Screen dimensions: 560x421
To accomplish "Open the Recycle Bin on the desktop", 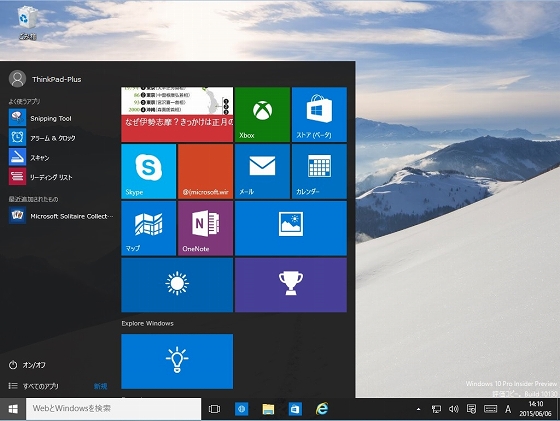I will pos(27,22).
